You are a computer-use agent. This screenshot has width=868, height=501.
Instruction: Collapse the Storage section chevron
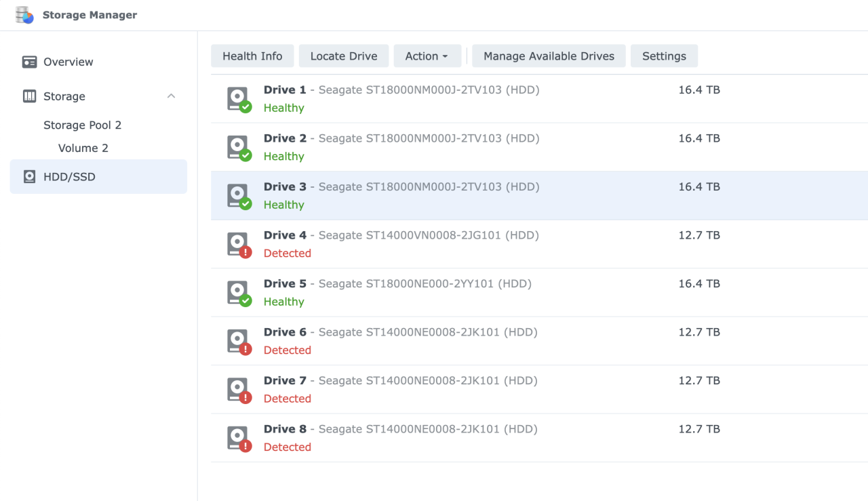[x=171, y=96]
